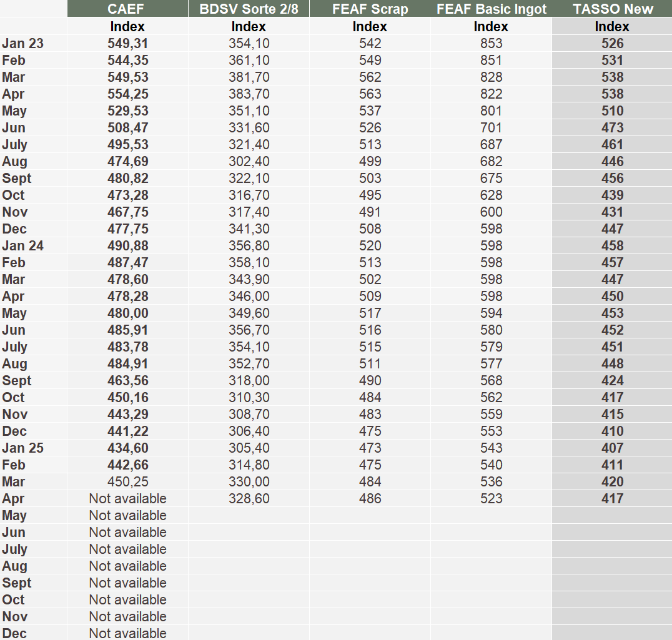
Task: Click the CAEF value 490,88
Action: click(127, 245)
